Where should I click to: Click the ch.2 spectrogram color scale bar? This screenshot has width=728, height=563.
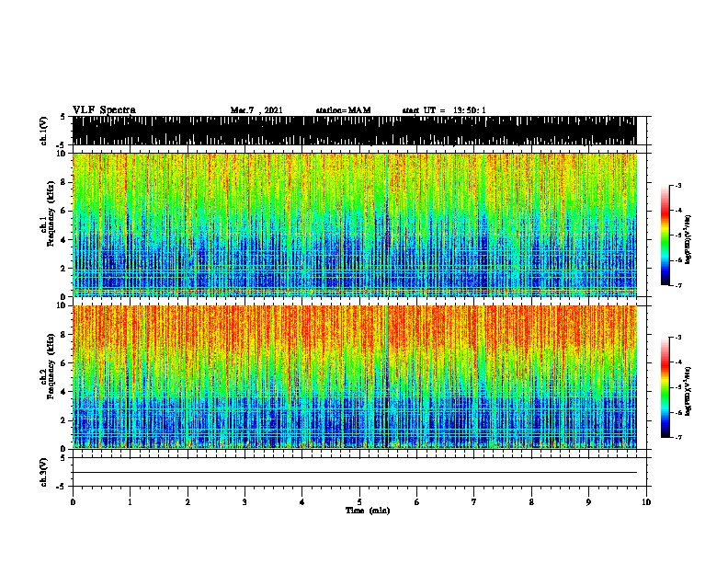pyautogui.click(x=665, y=387)
